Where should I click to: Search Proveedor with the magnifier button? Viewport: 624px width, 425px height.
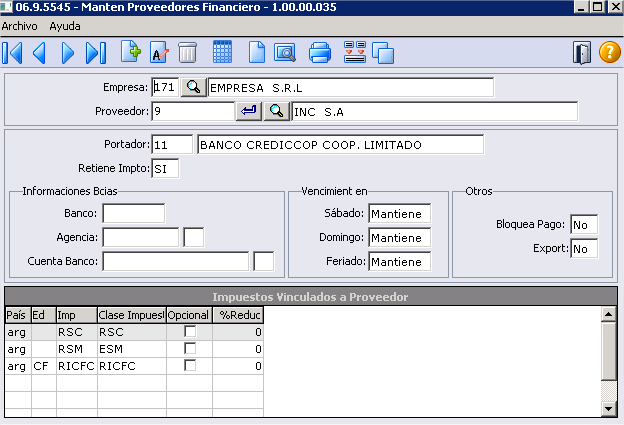pyautogui.click(x=277, y=111)
